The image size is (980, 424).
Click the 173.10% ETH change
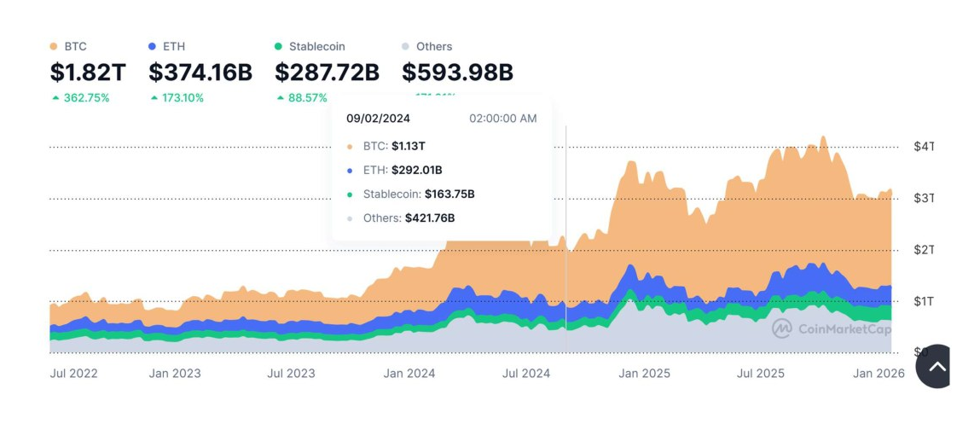[183, 97]
